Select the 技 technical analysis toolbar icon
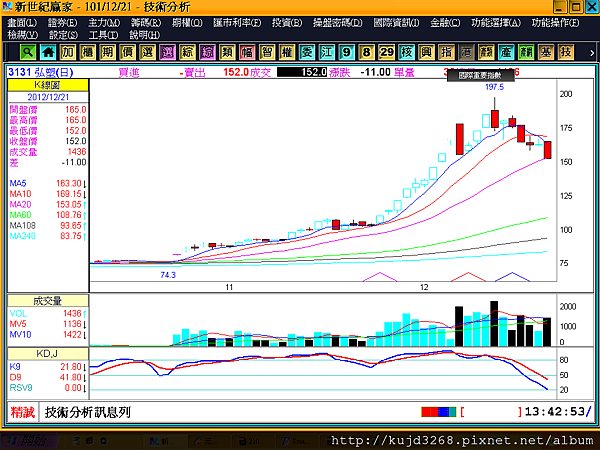The width and height of the screenshot is (600, 450). pyautogui.click(x=565, y=52)
